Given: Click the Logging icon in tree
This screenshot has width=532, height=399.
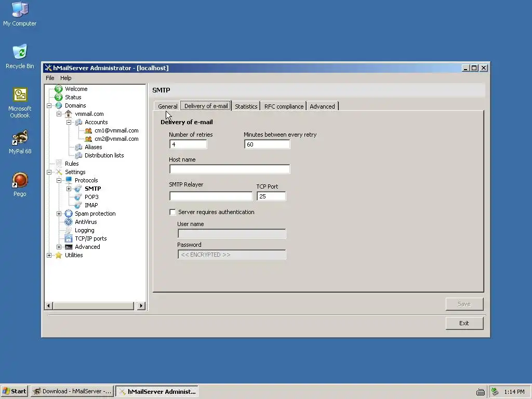Looking at the screenshot, I should [69, 230].
